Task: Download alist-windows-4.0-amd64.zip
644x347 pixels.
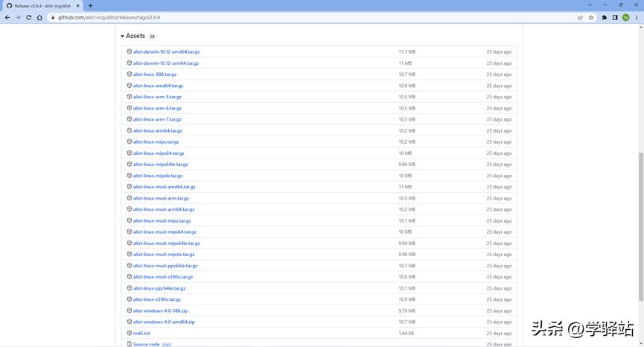Action: (164, 322)
